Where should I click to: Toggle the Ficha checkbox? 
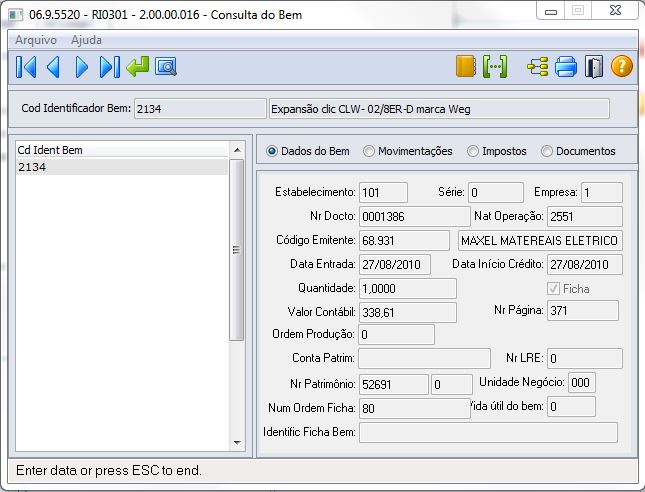click(553, 288)
